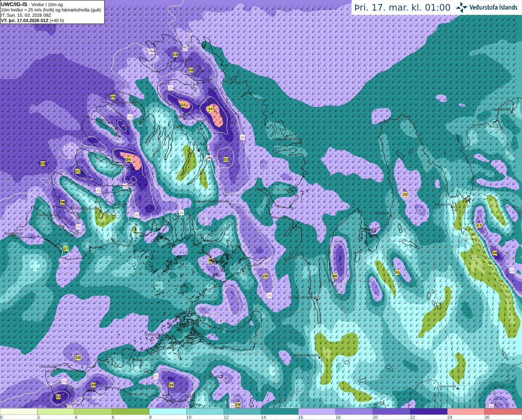The image size is (522, 420).
Task: Click the yellow max gust label 34
Action: [210, 109]
